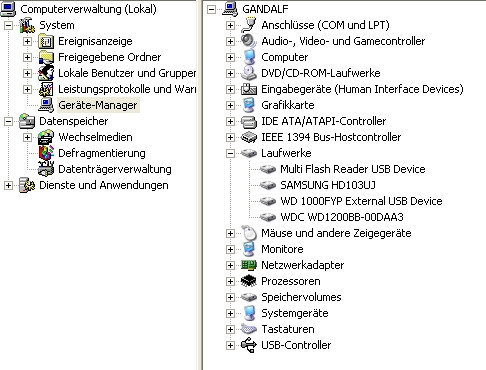This screenshot has width=486, height=370.
Task: Click the Audio-, Video- und Gamecontroller speaker icon
Action: click(249, 41)
